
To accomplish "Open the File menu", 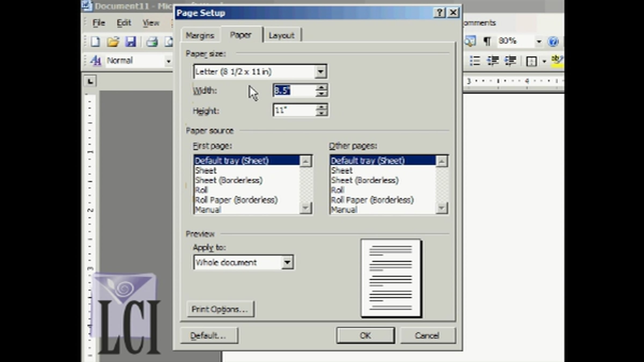I will tap(98, 23).
